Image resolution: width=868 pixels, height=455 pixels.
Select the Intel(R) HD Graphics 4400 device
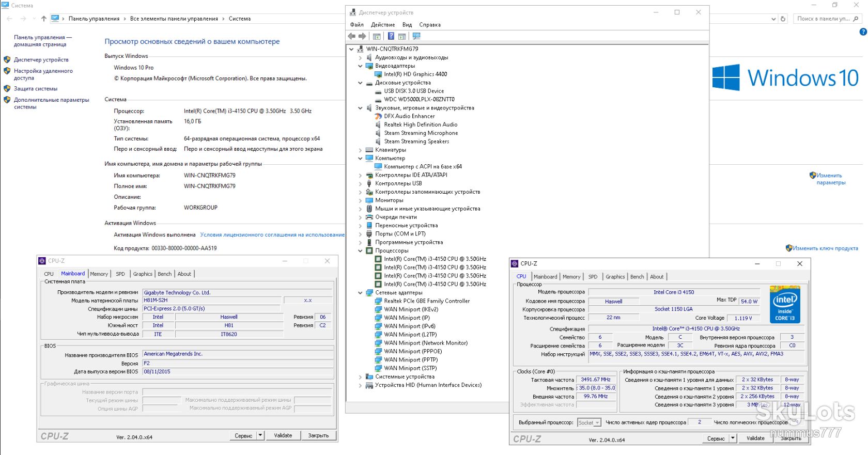tap(415, 74)
